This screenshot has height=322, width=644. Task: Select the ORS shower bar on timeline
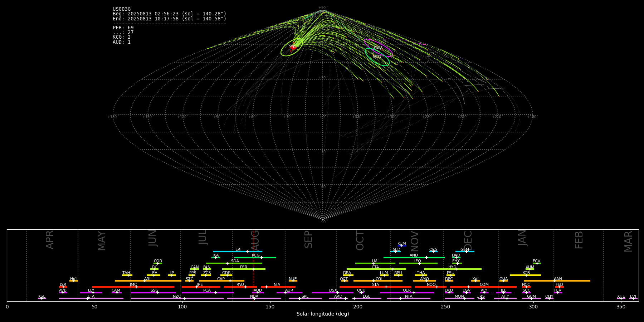(x=433, y=252)
